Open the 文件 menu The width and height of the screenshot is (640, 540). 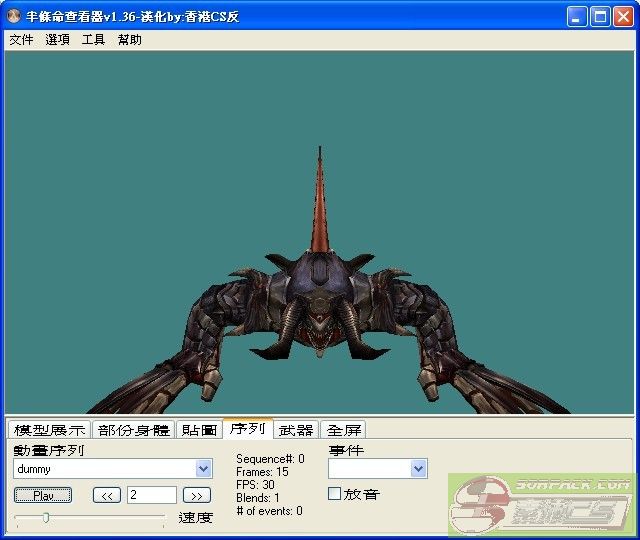(21, 40)
